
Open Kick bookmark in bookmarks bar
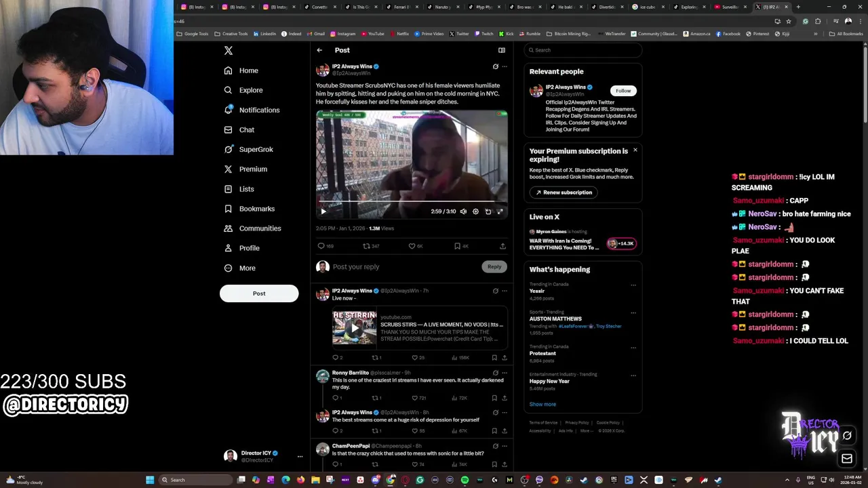pyautogui.click(x=507, y=34)
